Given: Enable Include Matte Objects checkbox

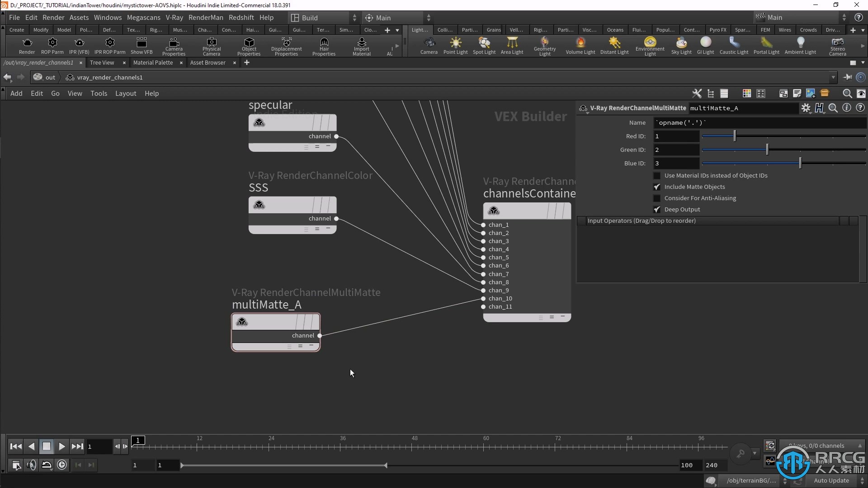Looking at the screenshot, I should 657,187.
